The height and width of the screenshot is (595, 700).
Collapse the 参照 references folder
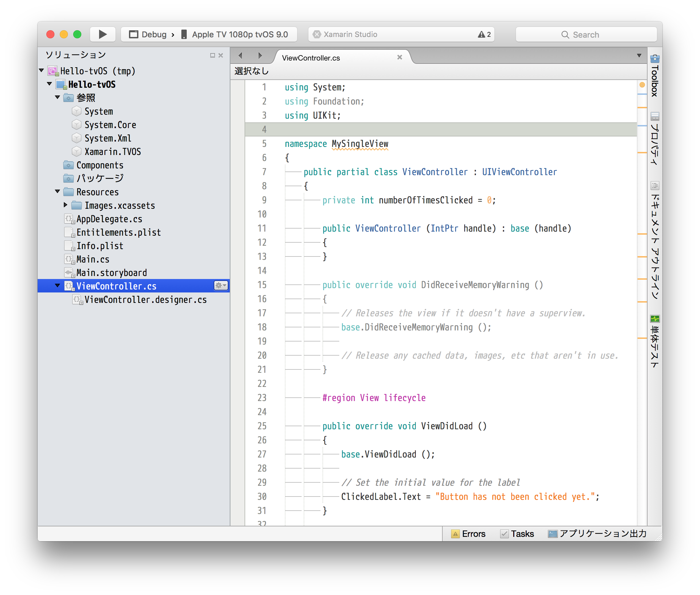(58, 97)
